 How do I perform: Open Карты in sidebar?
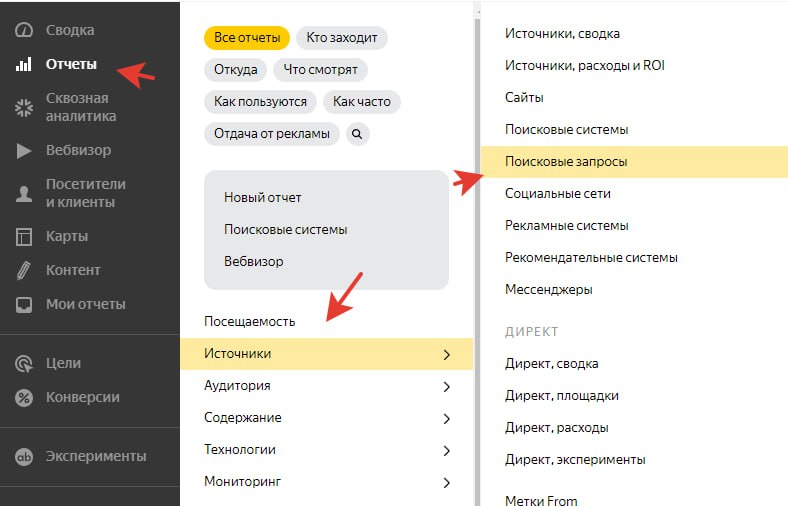(67, 236)
